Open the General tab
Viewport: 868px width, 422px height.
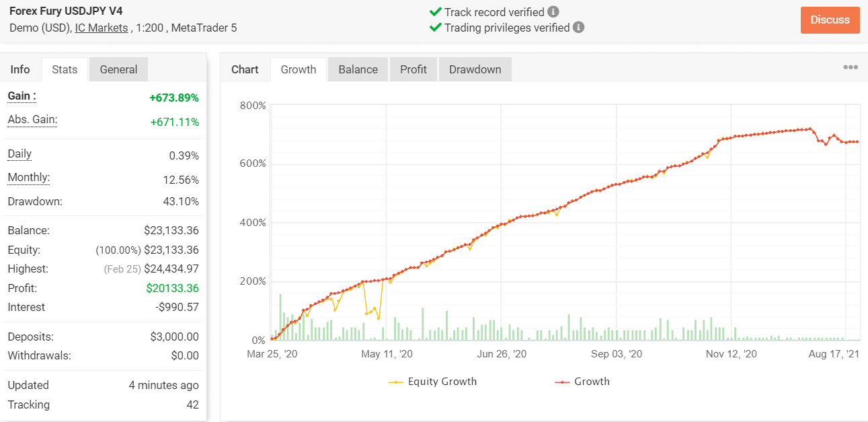(118, 69)
